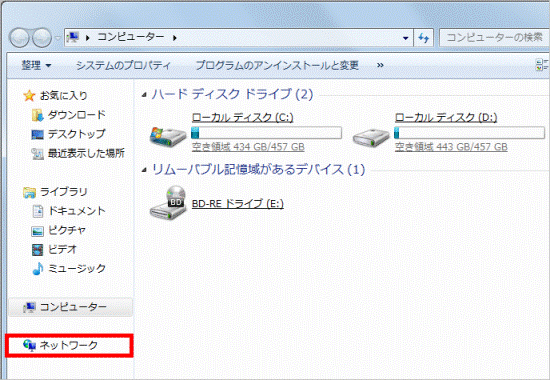The image size is (550, 380).
Task: Open the ピクチャ library
Action: click(67, 231)
